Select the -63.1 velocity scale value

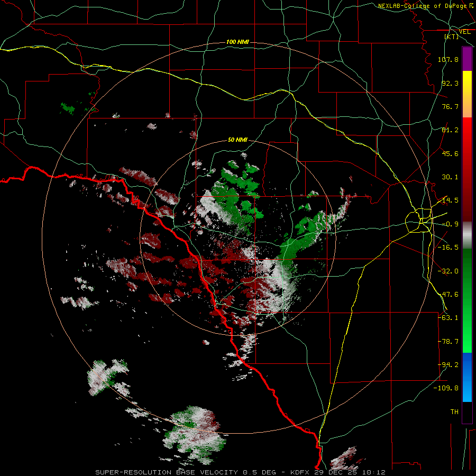click(x=448, y=318)
